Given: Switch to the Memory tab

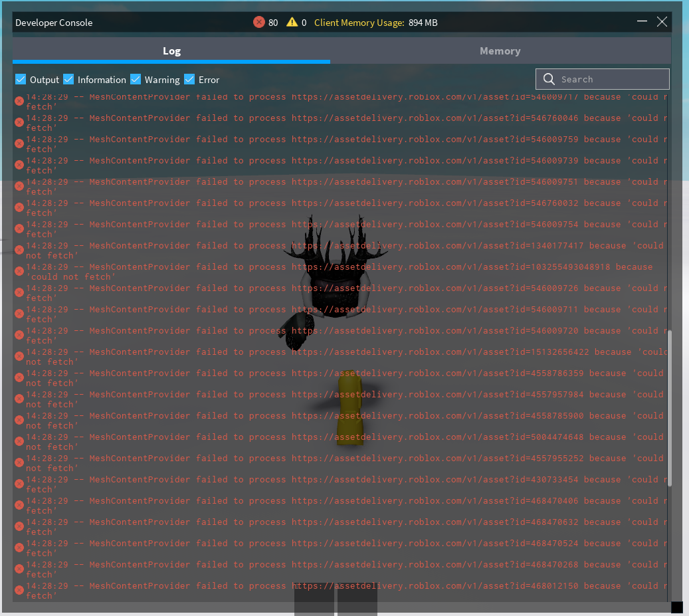Looking at the screenshot, I should click(x=500, y=51).
